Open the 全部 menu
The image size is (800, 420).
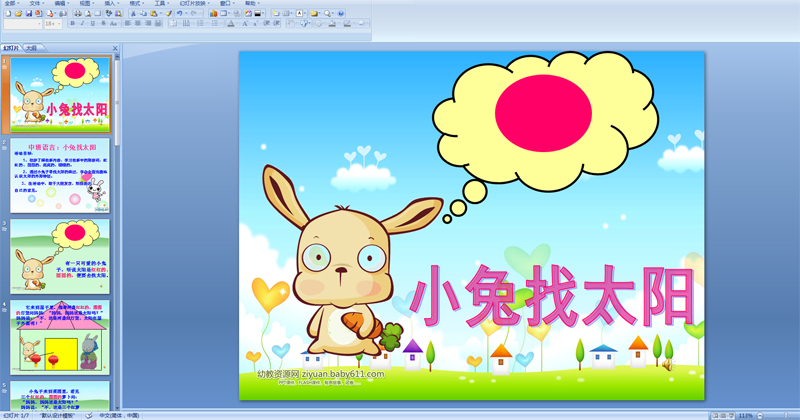pos(10,3)
